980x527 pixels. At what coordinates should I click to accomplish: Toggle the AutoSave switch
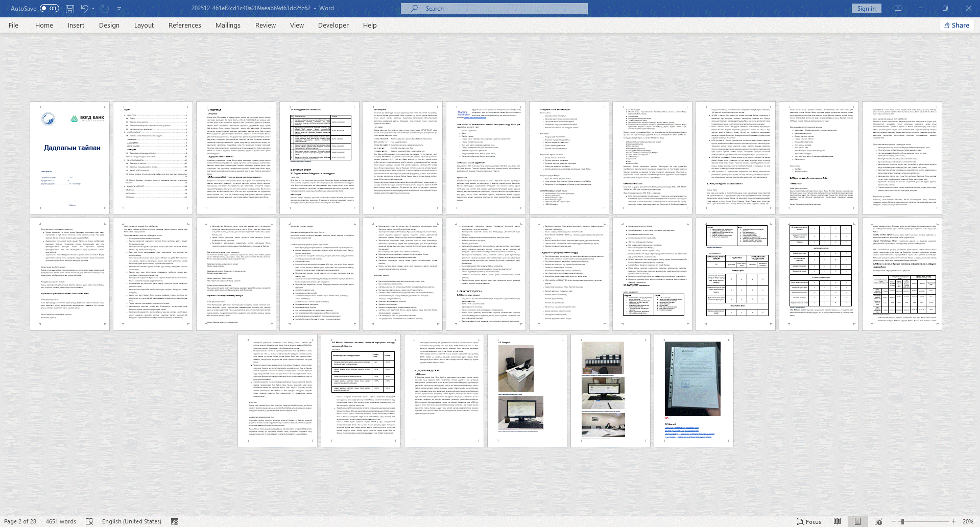pos(50,8)
